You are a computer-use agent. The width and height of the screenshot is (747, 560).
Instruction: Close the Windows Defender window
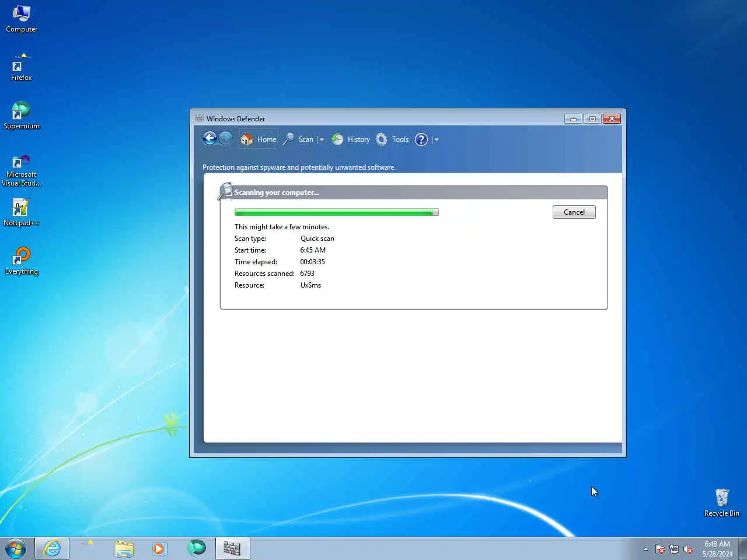coord(612,118)
